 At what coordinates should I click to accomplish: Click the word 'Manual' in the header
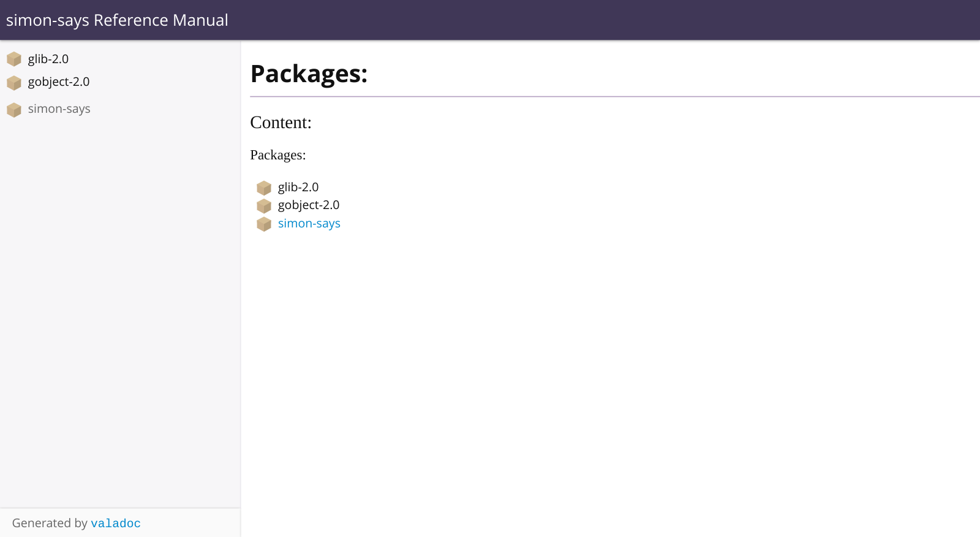point(200,20)
